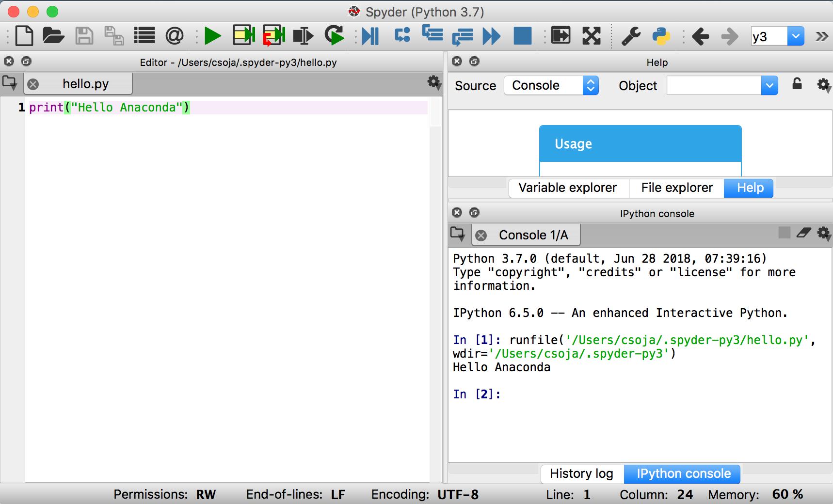Create a new file
Image resolution: width=833 pixels, height=504 pixels.
(24, 35)
